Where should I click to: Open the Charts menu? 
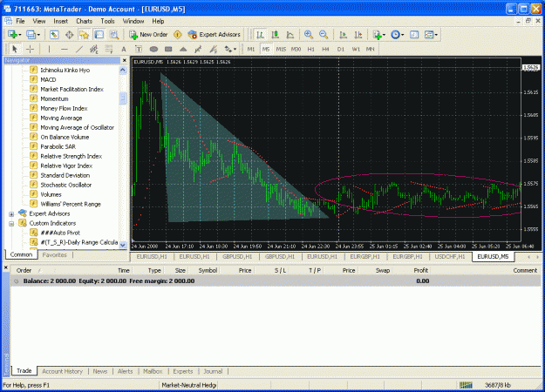[84, 21]
